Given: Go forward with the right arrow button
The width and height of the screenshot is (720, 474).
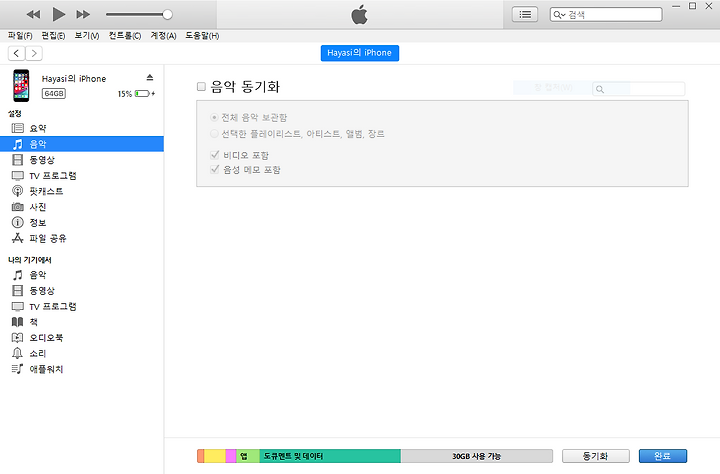Looking at the screenshot, I should click(x=34, y=53).
